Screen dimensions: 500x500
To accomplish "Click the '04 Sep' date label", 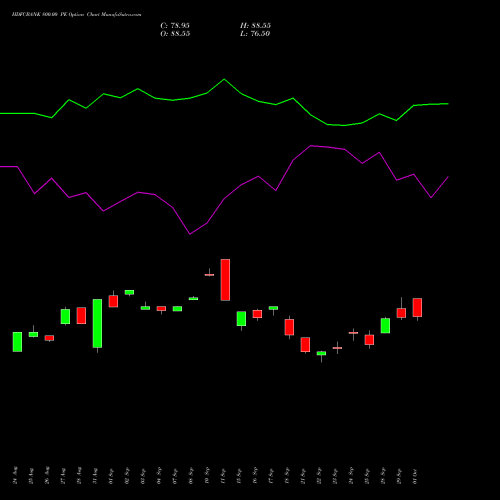I will (x=159, y=476).
